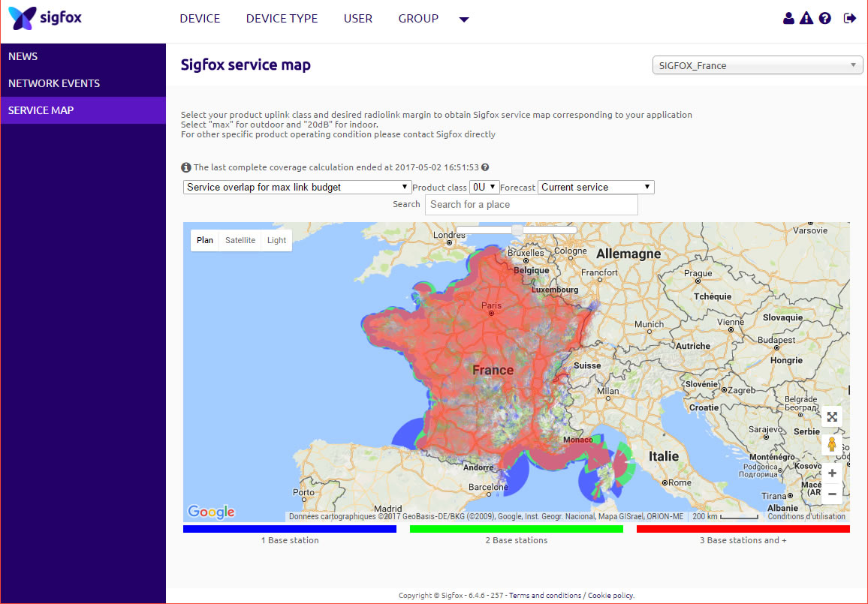Click the Londres city label on the map
This screenshot has width=868, height=604.
click(450, 235)
